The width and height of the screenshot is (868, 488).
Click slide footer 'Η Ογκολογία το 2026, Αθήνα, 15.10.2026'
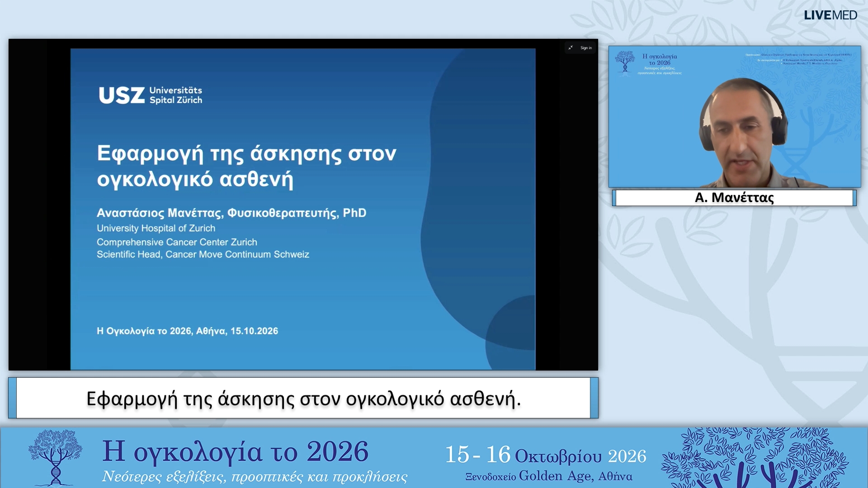pos(187,331)
